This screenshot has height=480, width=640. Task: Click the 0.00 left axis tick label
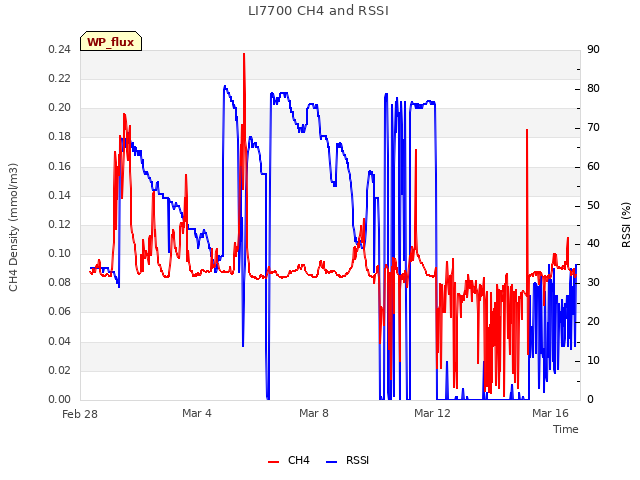(60, 399)
